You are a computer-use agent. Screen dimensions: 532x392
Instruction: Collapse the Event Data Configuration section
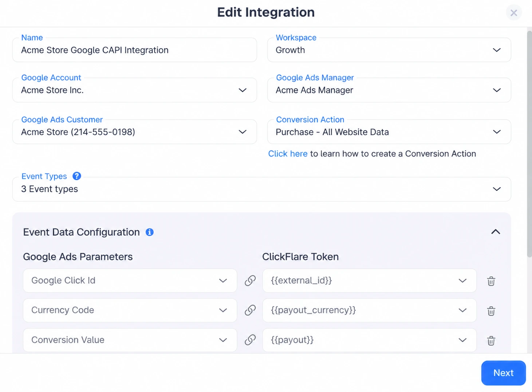pyautogui.click(x=496, y=232)
